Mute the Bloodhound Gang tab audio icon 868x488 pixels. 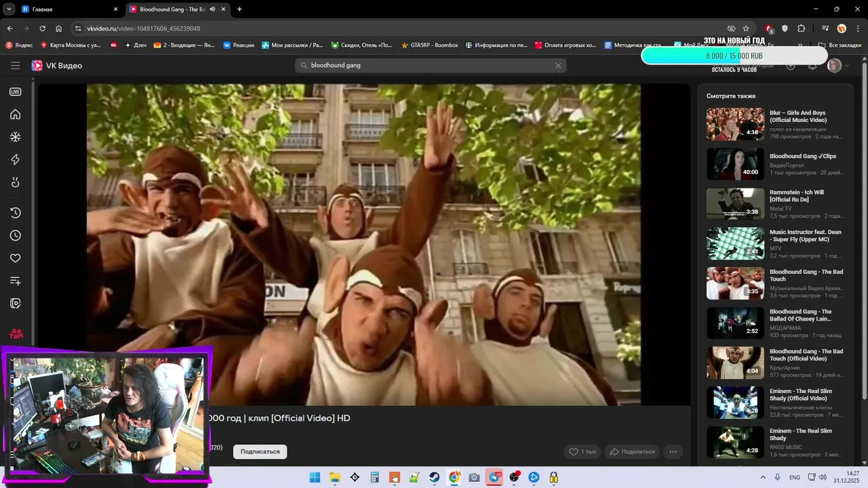coord(212,9)
